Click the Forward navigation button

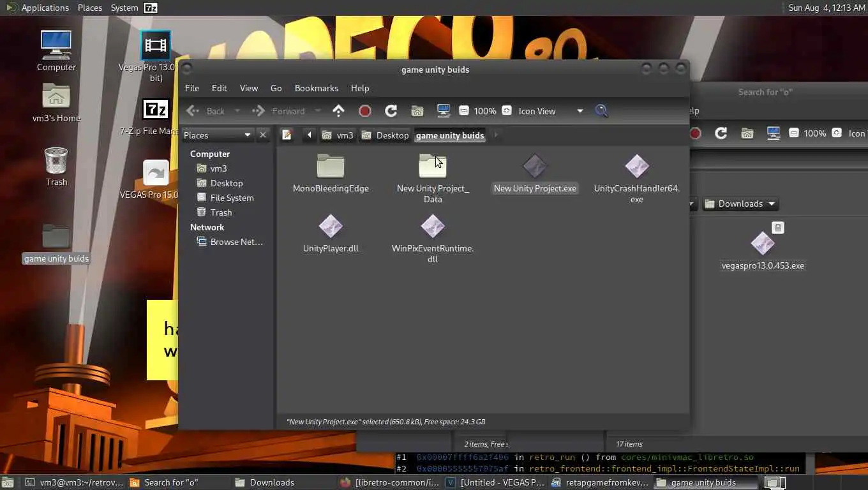[x=278, y=111]
